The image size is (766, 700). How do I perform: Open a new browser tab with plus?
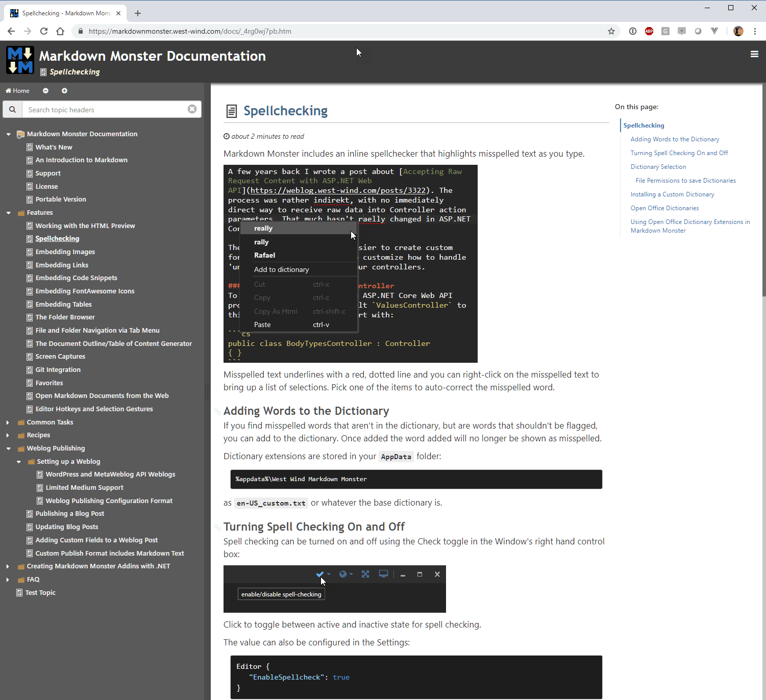click(138, 13)
